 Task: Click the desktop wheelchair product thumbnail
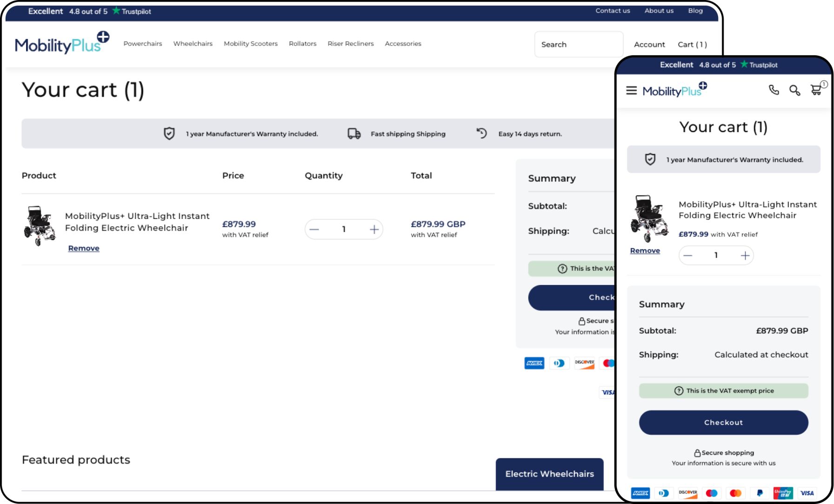tap(40, 226)
